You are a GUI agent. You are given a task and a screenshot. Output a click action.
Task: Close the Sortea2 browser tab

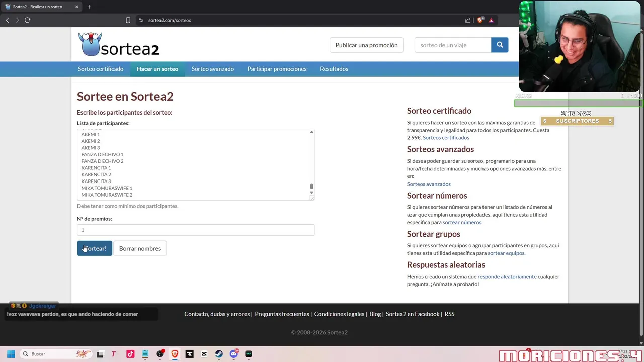[76, 7]
